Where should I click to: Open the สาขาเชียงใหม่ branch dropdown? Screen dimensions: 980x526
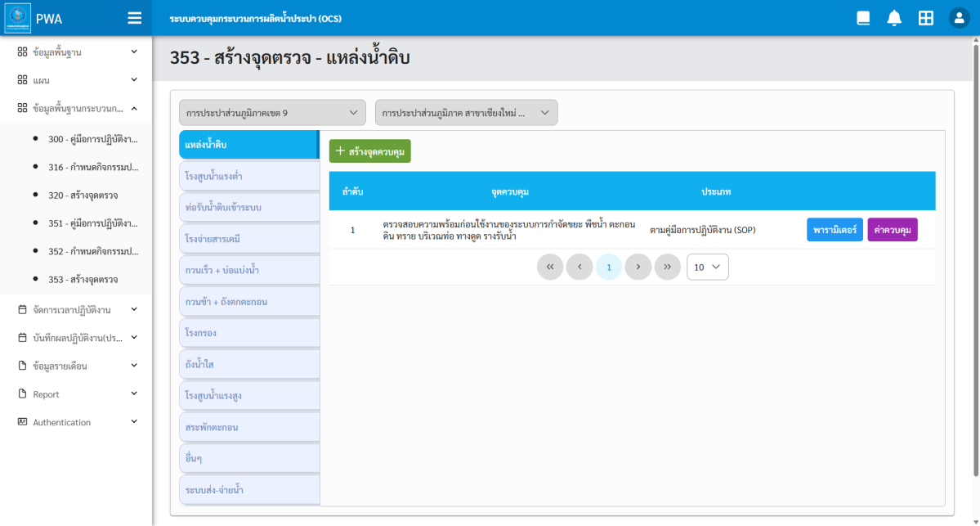click(x=466, y=113)
